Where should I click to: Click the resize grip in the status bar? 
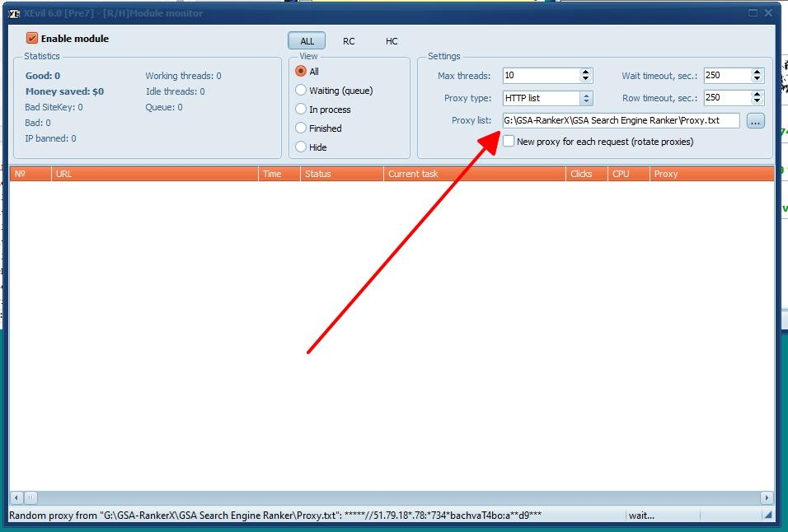coord(767,516)
